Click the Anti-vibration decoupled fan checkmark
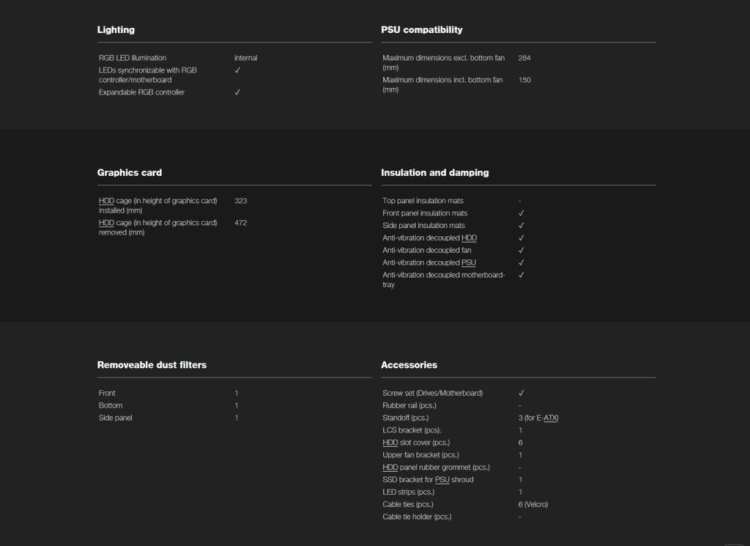Image resolution: width=750 pixels, height=546 pixels. click(521, 250)
